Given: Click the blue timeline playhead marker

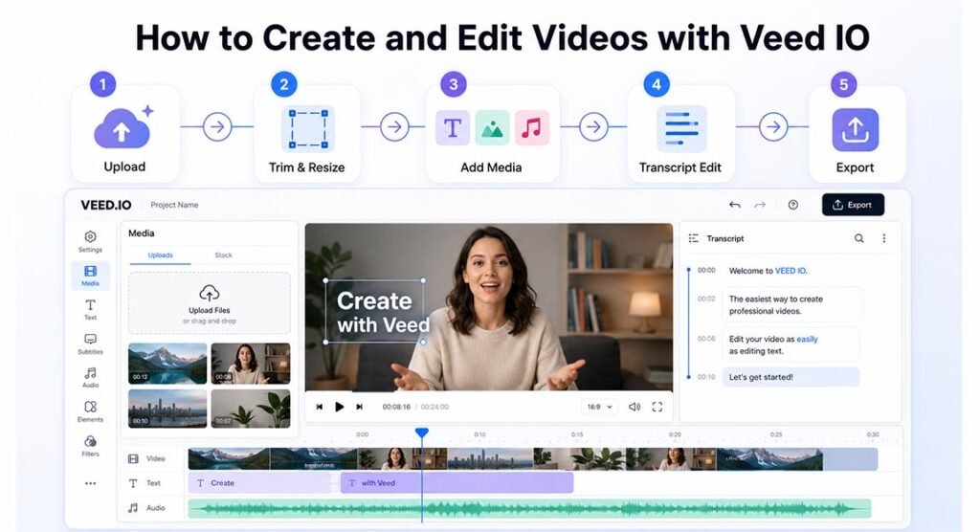Looking at the screenshot, I should (x=422, y=432).
